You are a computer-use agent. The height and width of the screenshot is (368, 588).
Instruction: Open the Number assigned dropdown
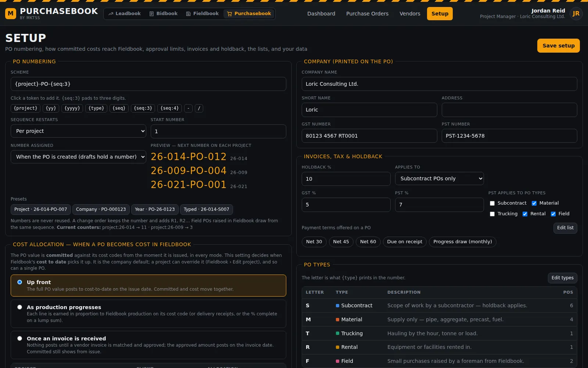pos(78,157)
